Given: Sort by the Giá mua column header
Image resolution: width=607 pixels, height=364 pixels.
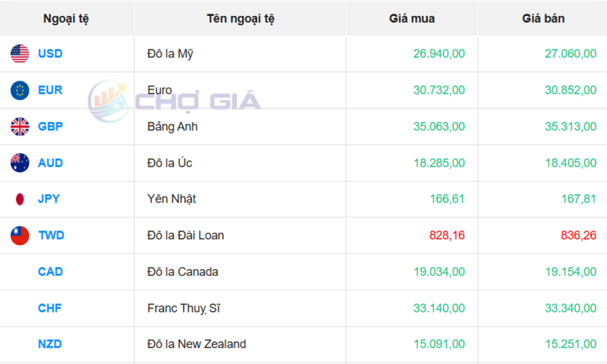Looking at the screenshot, I should 412,18.
